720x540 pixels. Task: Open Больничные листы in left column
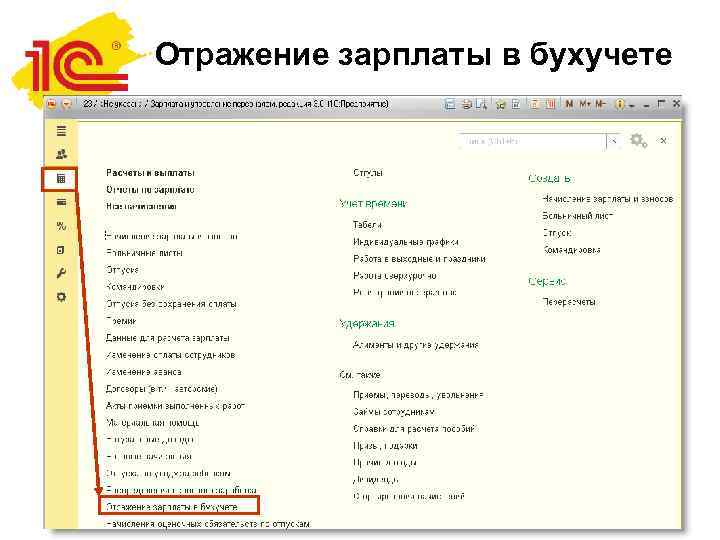click(144, 253)
